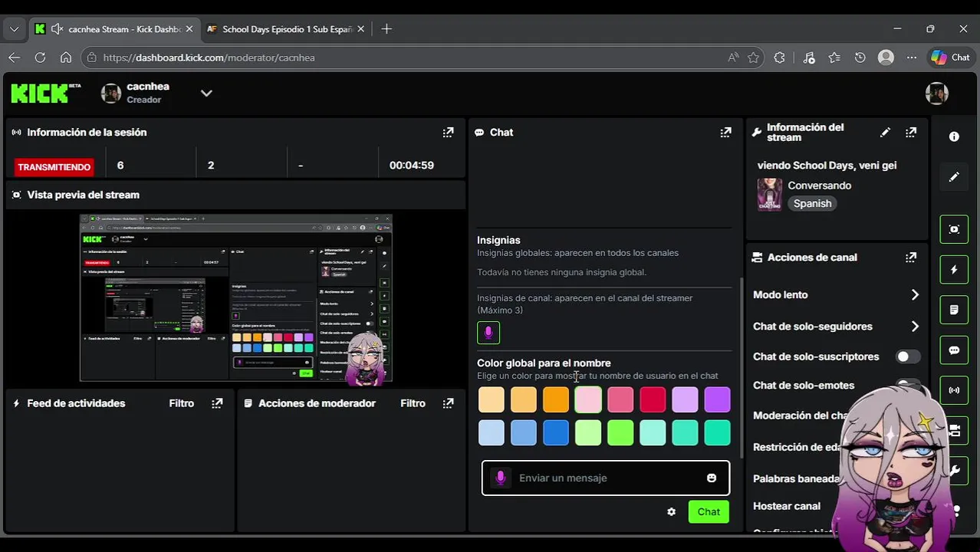Pick the red name color
The height and width of the screenshot is (552, 980).
pyautogui.click(x=653, y=399)
